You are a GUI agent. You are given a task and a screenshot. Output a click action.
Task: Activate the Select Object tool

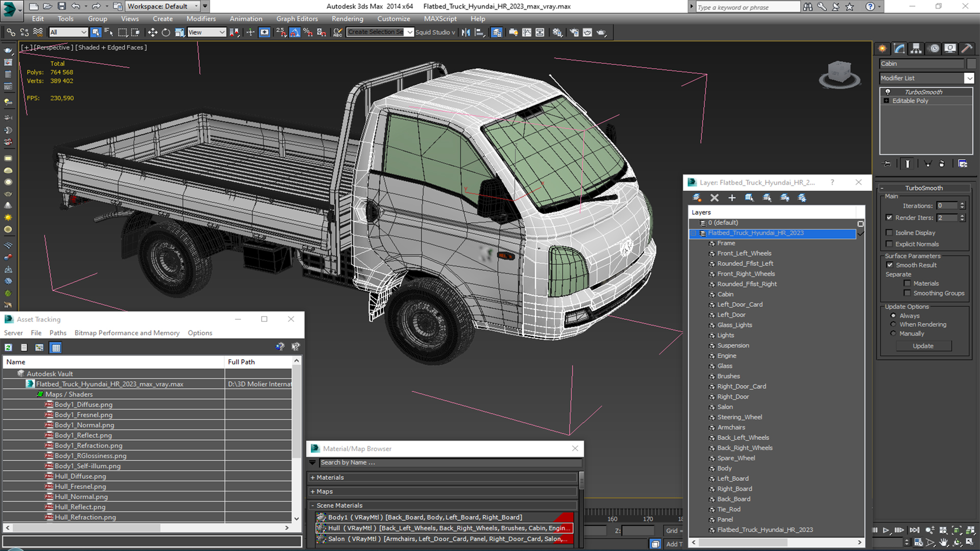point(95,32)
